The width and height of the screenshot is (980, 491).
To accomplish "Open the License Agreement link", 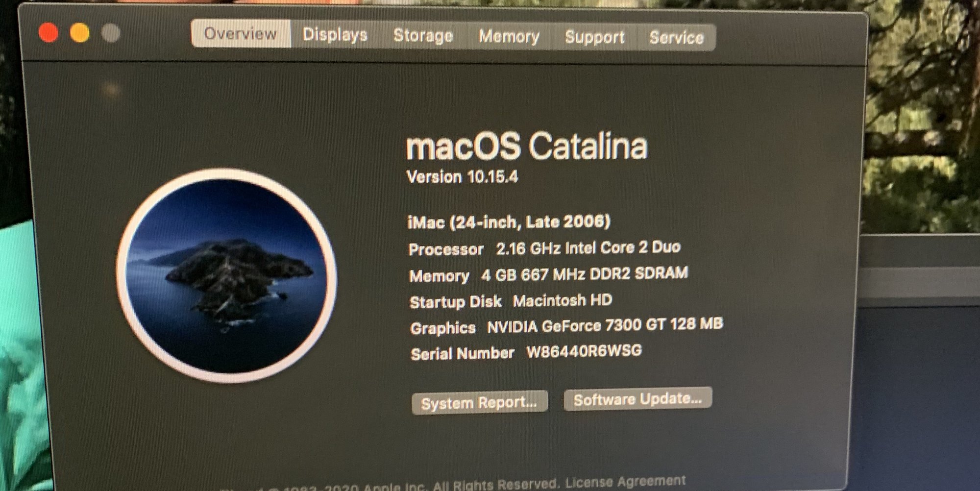I will pyautogui.click(x=625, y=482).
